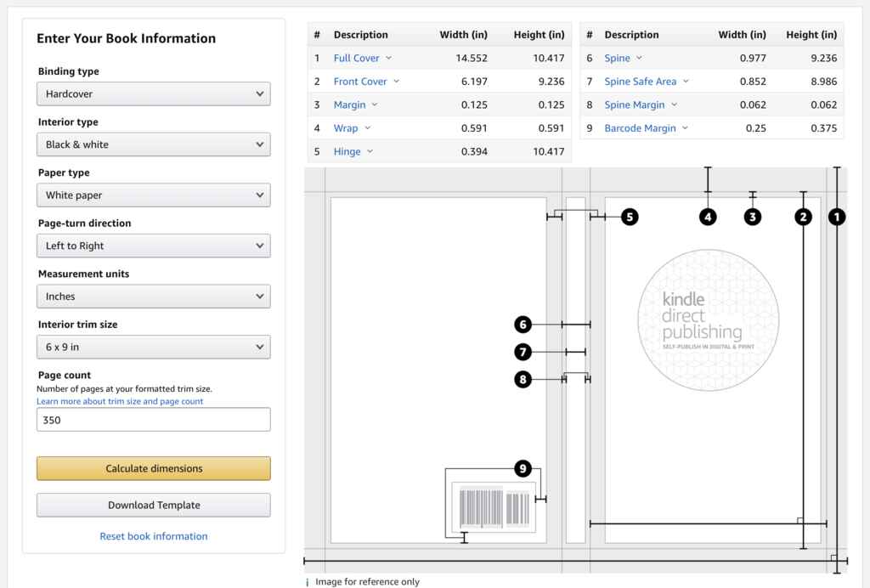Click the number 6 spine marker in diagram
The width and height of the screenshot is (870, 588).
click(523, 325)
